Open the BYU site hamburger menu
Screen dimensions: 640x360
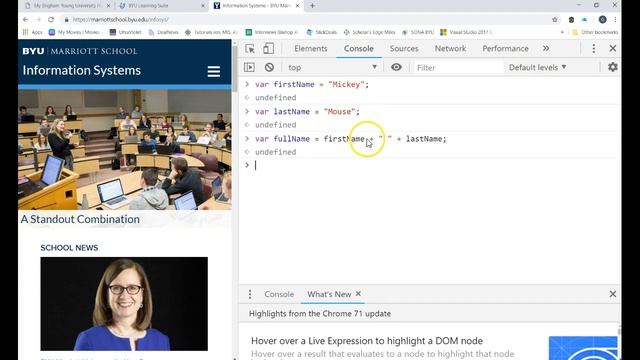tap(213, 71)
